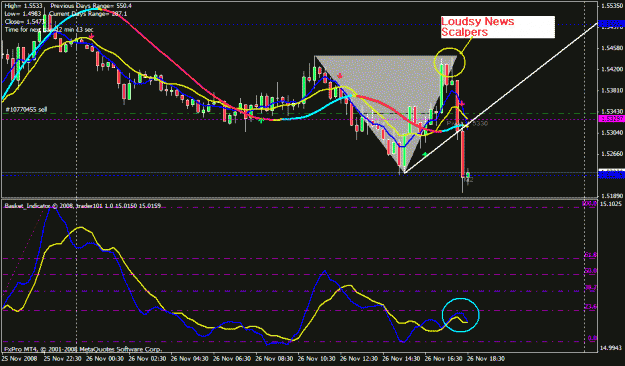Click the '26 Nov 10:30' time axis label
This screenshot has height=366, width=625.
tap(316, 358)
